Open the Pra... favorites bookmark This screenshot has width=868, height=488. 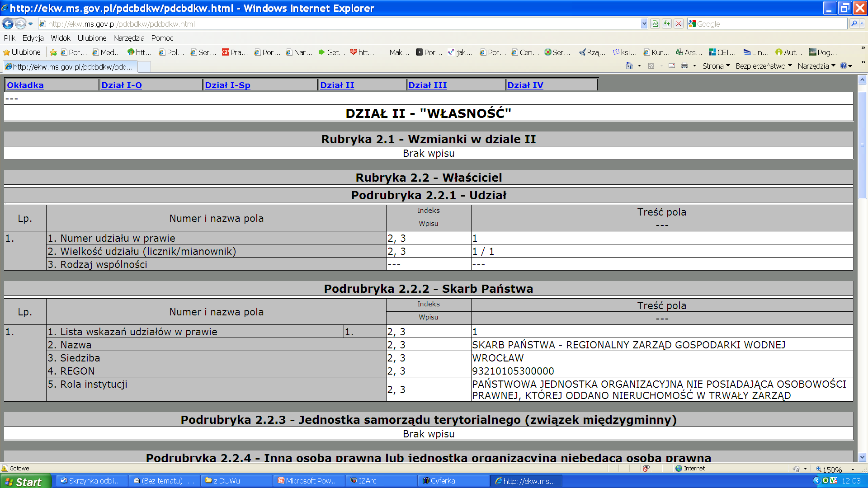point(235,52)
